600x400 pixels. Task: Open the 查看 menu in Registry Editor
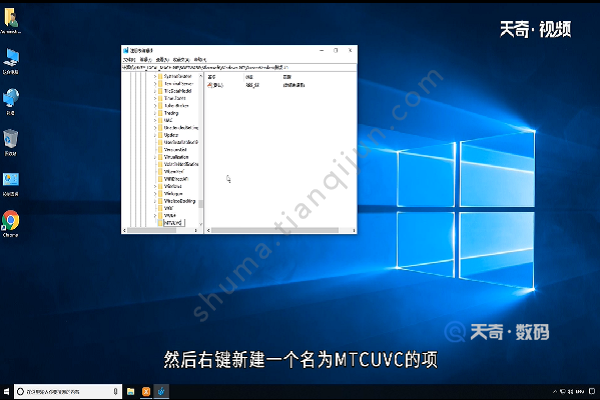pyautogui.click(x=162, y=60)
